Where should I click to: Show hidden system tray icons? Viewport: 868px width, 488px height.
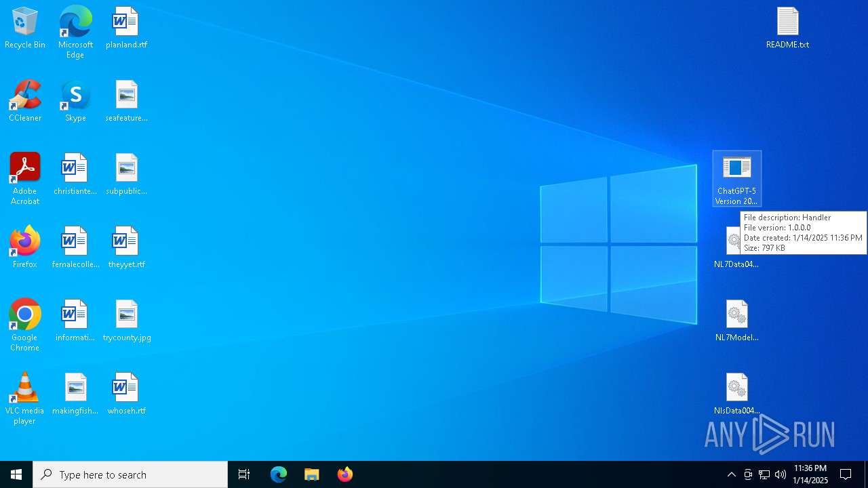click(x=731, y=474)
